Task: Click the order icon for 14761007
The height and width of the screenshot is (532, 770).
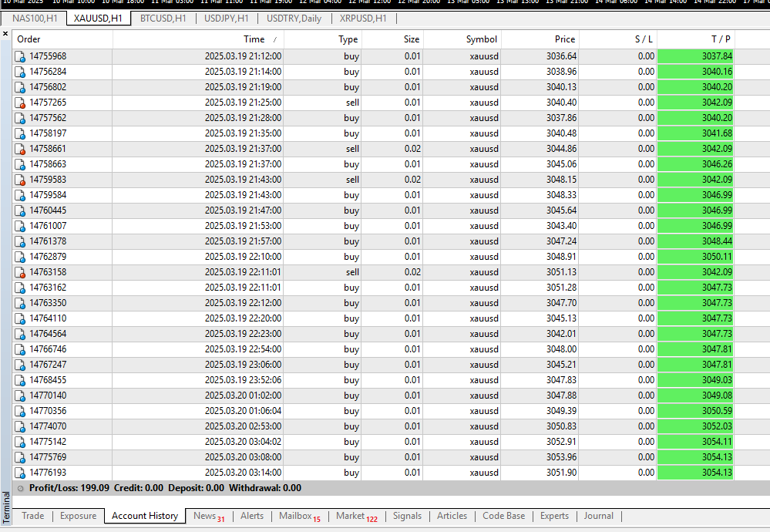Action: pos(20,227)
